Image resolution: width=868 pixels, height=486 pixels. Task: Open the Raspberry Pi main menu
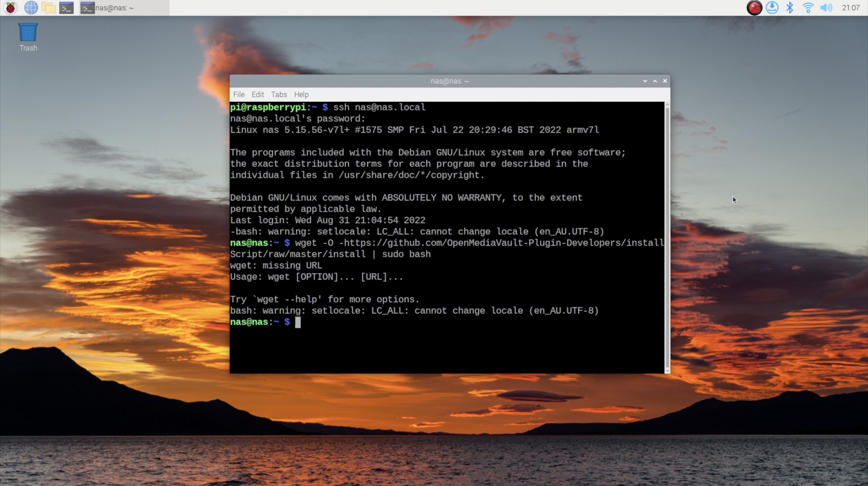pyautogui.click(x=10, y=7)
